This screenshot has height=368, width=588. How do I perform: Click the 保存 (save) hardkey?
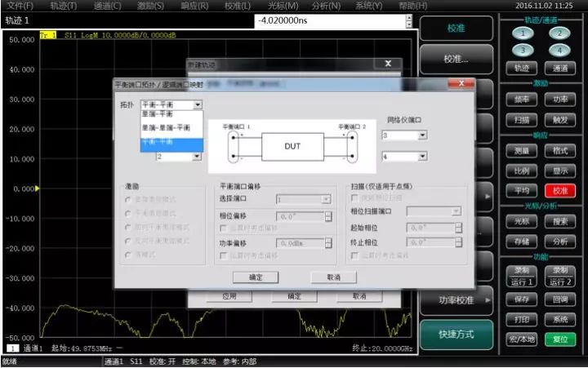tap(522, 299)
